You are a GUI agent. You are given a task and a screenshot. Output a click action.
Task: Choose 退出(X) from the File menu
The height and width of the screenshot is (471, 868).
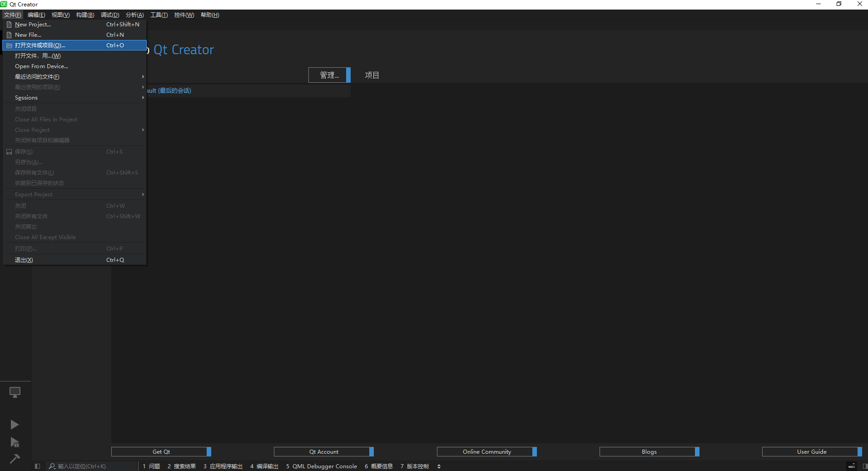24,260
